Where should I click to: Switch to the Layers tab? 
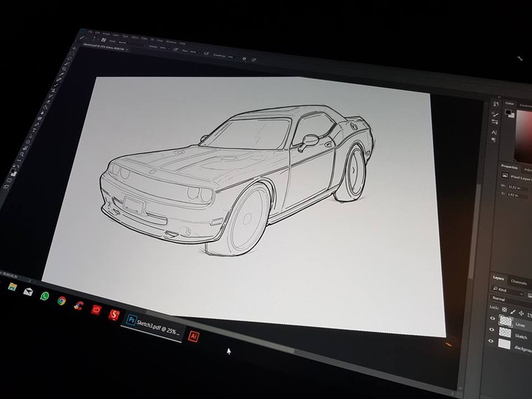[499, 279]
